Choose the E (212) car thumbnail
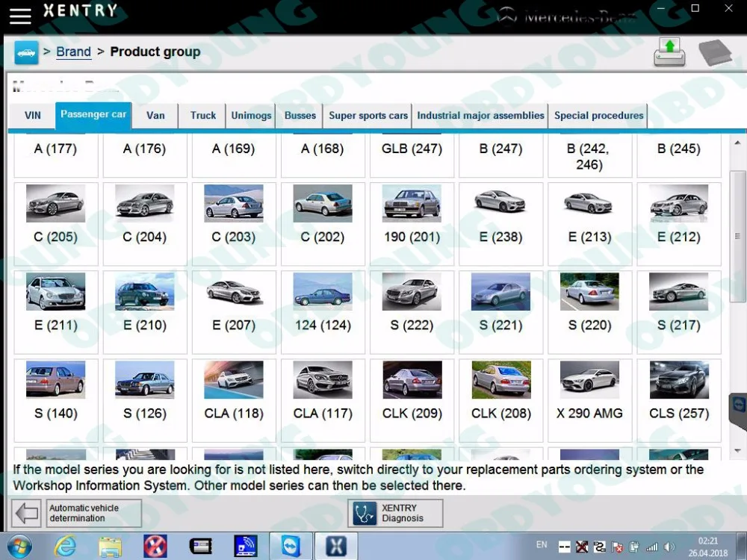Viewport: 747px width, 560px height. coord(679,203)
